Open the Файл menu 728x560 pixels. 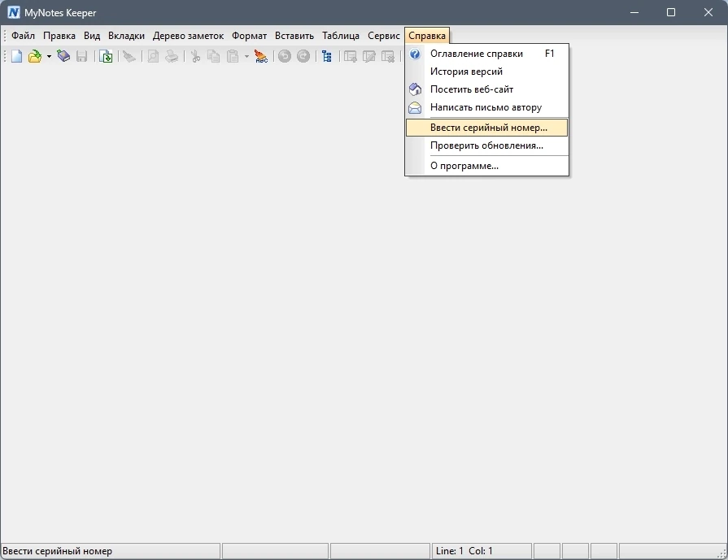(x=24, y=36)
